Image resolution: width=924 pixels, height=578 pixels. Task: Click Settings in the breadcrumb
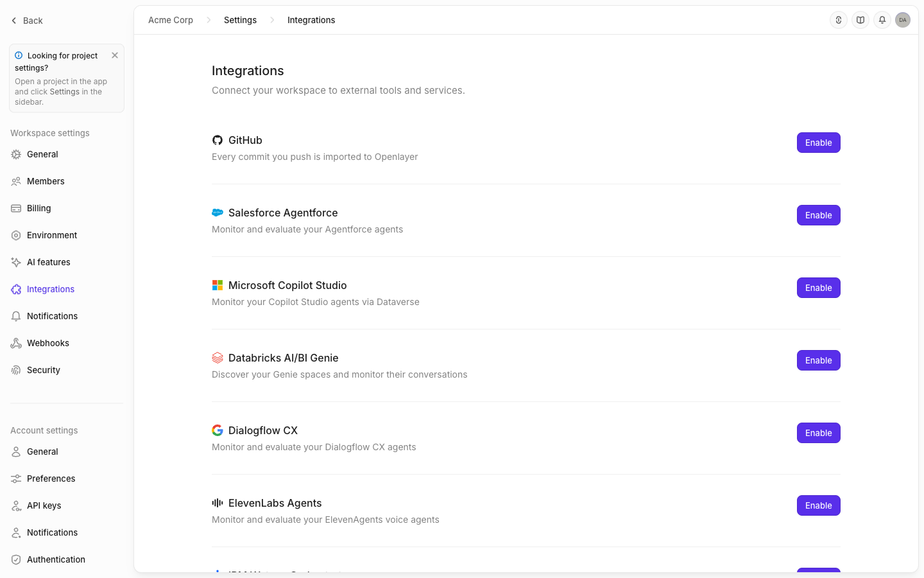coord(240,20)
